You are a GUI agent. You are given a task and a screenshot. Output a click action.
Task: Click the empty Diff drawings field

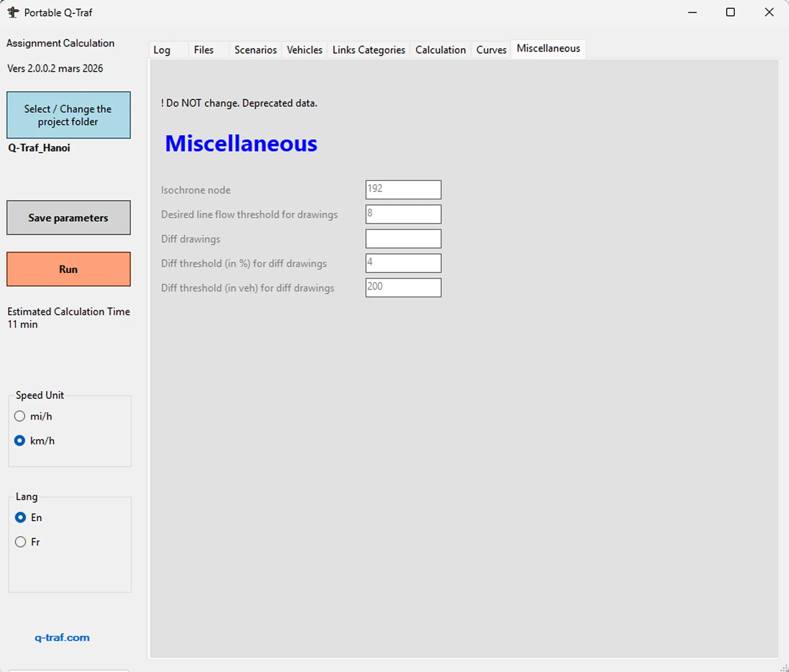403,239
